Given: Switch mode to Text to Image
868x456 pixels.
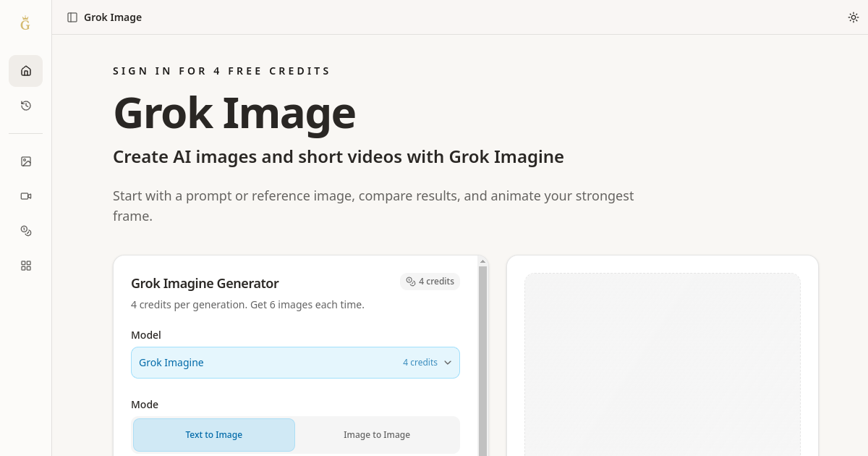Looking at the screenshot, I should click(x=214, y=435).
